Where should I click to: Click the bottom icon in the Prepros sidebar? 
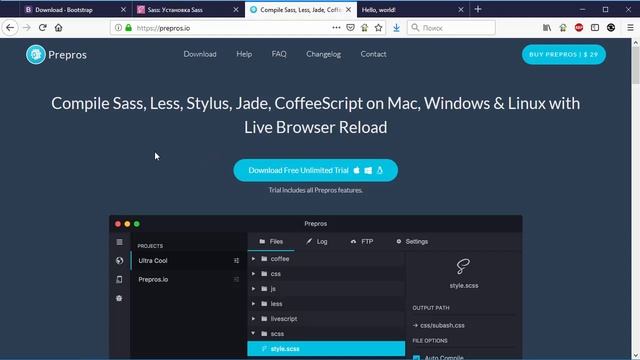119,298
